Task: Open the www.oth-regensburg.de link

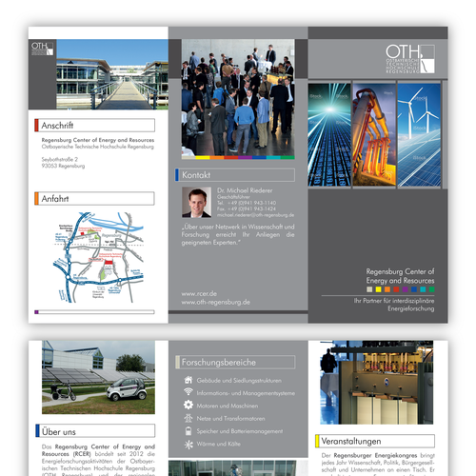Action: pyautogui.click(x=216, y=302)
